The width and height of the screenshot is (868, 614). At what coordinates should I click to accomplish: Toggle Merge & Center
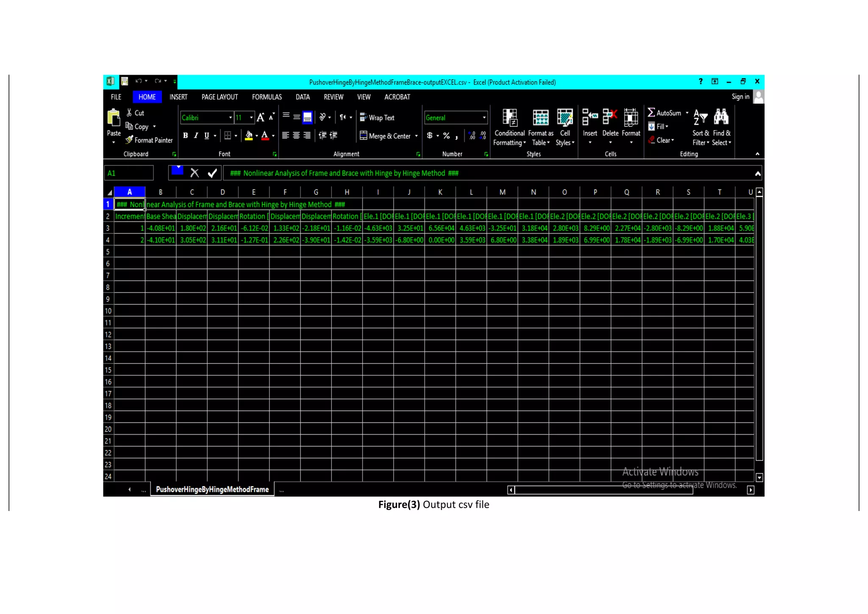pyautogui.click(x=385, y=136)
